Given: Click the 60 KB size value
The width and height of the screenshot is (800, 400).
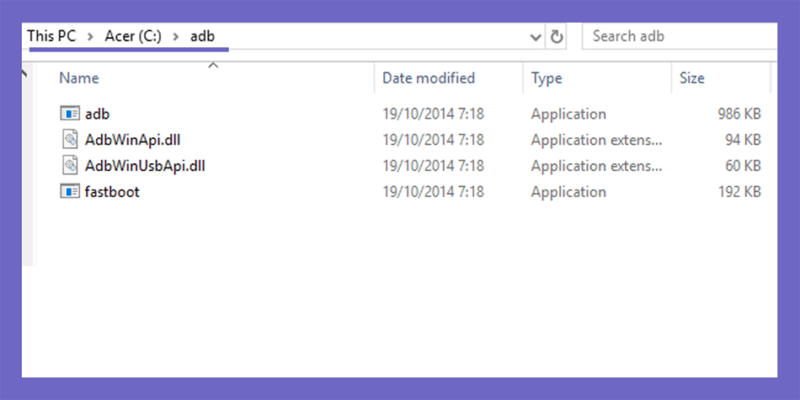Looking at the screenshot, I should [743, 166].
